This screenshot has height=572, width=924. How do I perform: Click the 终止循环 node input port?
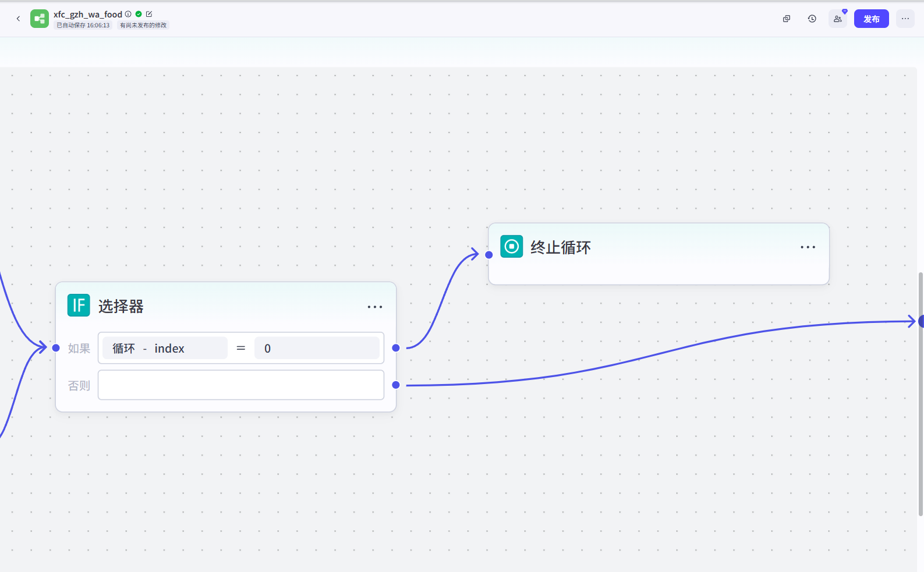(489, 255)
